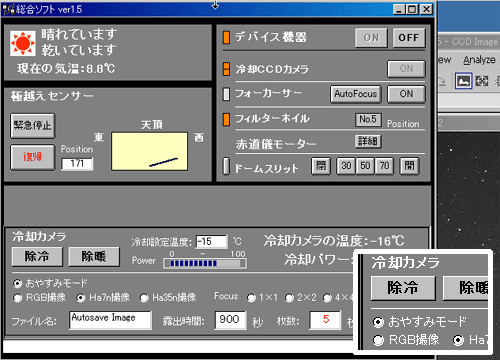Click the dome slit button just left of 30

tap(321, 166)
